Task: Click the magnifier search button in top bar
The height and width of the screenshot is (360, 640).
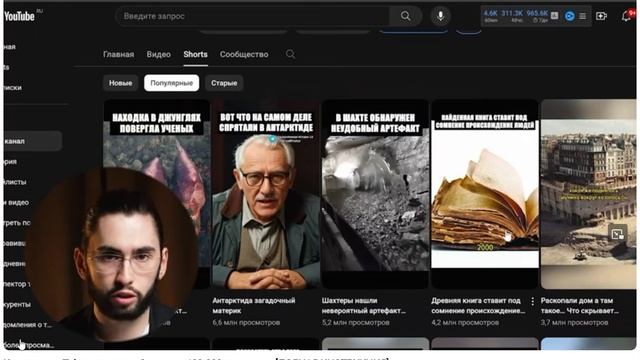Action: click(x=405, y=16)
